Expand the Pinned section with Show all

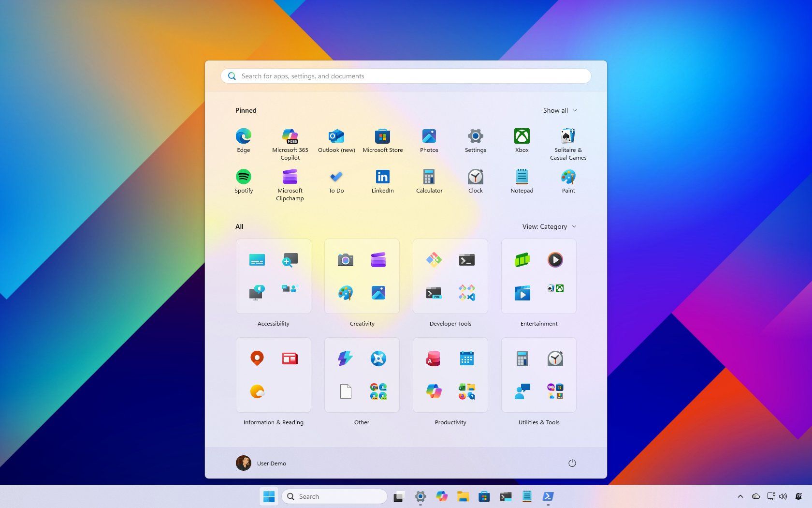pyautogui.click(x=560, y=110)
